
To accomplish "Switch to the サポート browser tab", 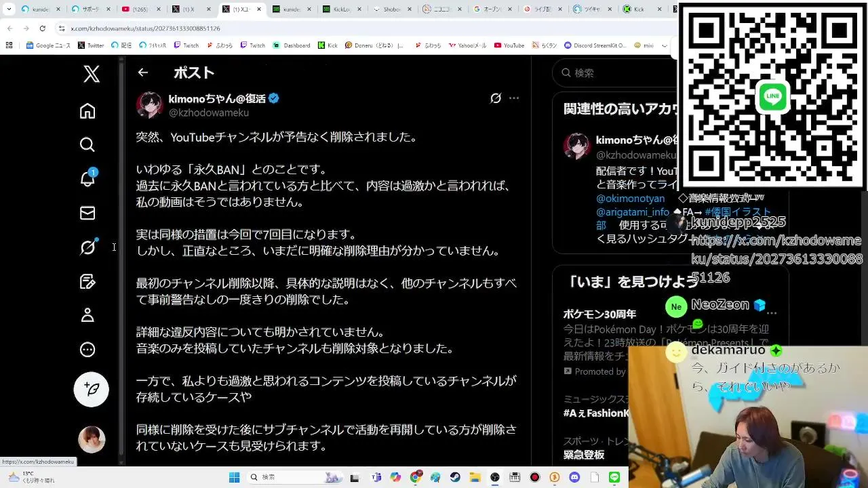I will (92, 9).
